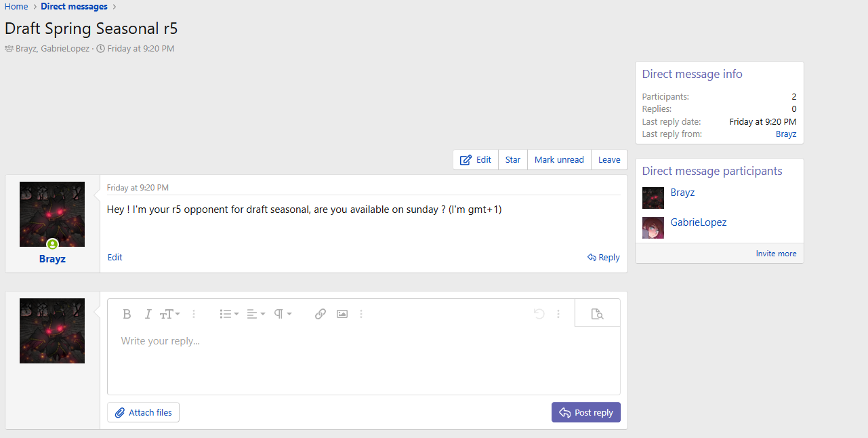The image size is (868, 438).
Task: Click the title Draft Spring Seasonal r5
Action: [91, 28]
